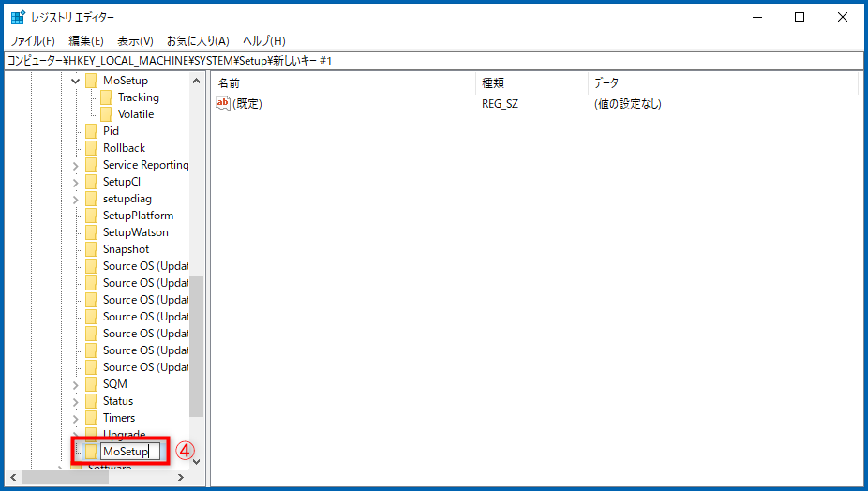Click the folder icon of the Volatile key
Screen dimensions: 868x491
click(x=106, y=114)
